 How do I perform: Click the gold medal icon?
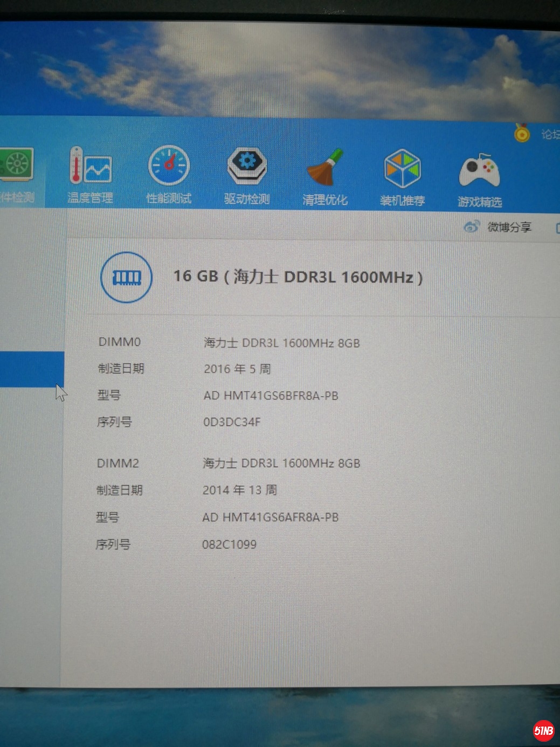coord(522,133)
